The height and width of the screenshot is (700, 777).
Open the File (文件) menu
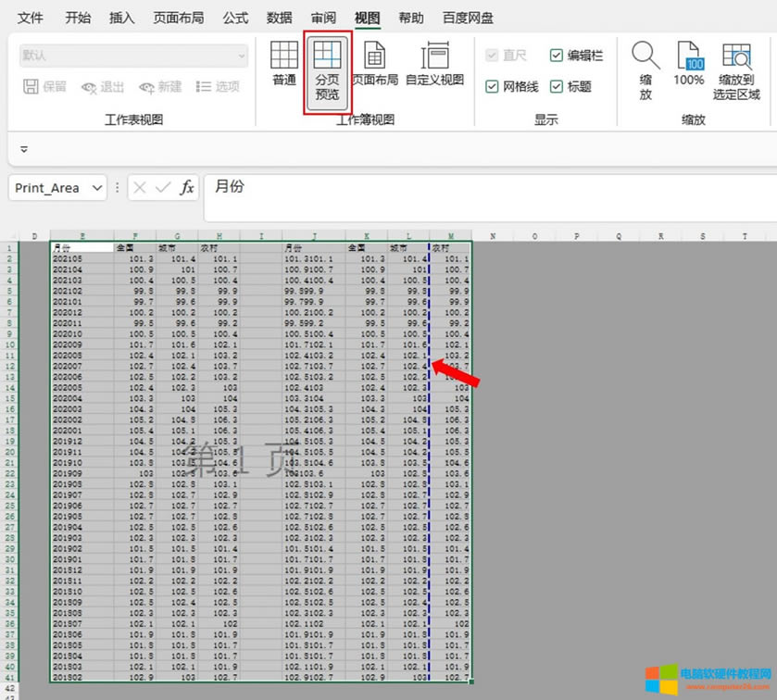pyautogui.click(x=31, y=18)
